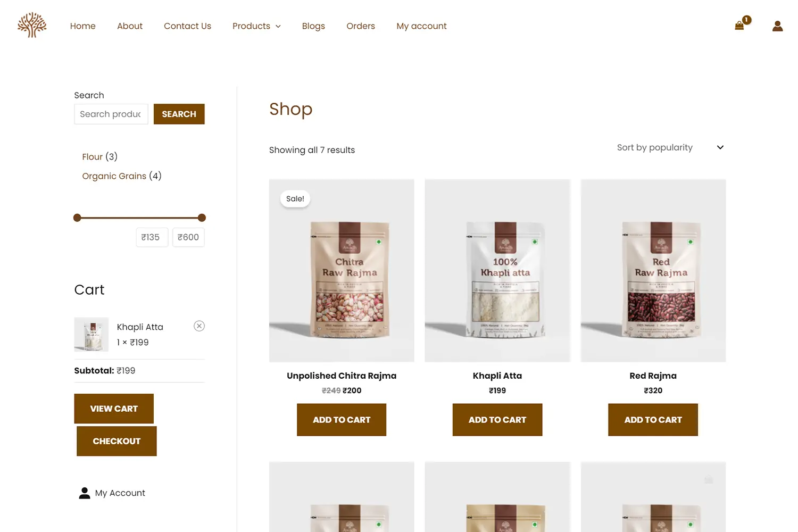Navigate to Contact Us page

point(187,26)
